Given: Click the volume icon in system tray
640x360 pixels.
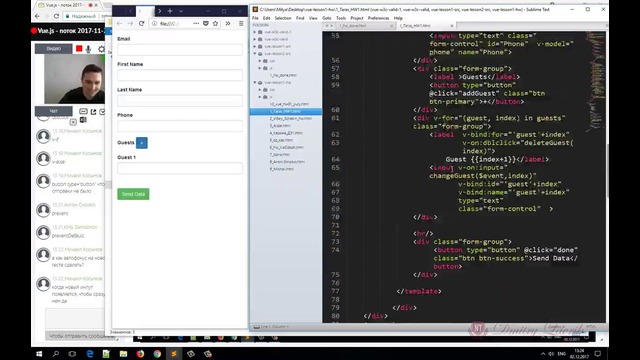Looking at the screenshot, I should point(551,354).
